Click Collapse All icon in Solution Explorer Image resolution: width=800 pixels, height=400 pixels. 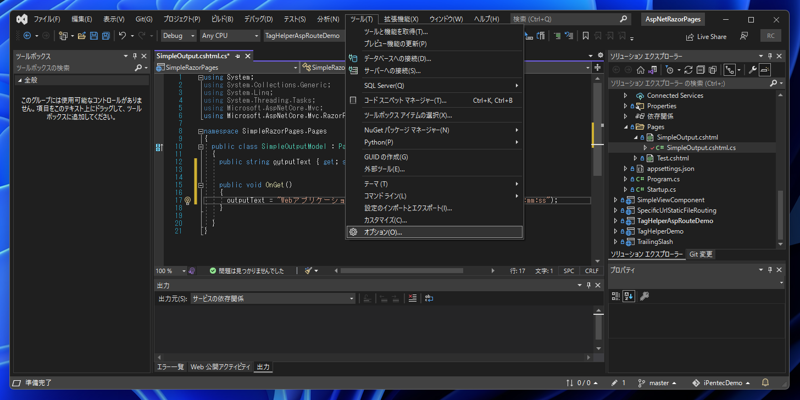pos(701,70)
